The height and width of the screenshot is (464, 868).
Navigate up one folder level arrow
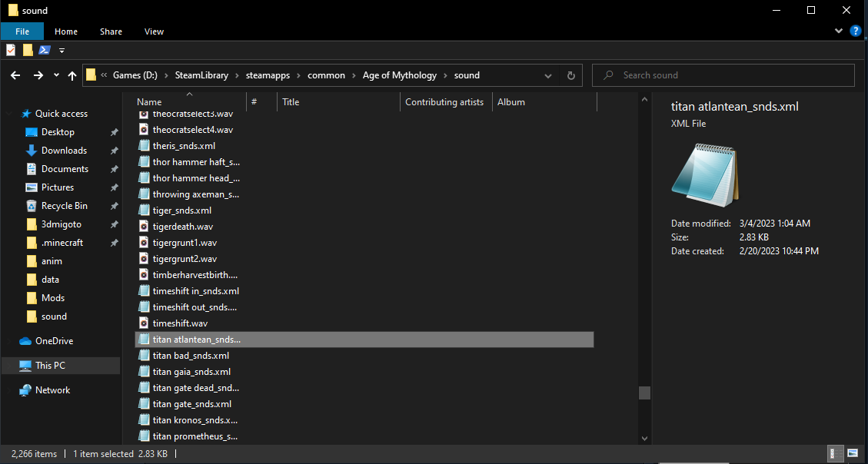(72, 75)
